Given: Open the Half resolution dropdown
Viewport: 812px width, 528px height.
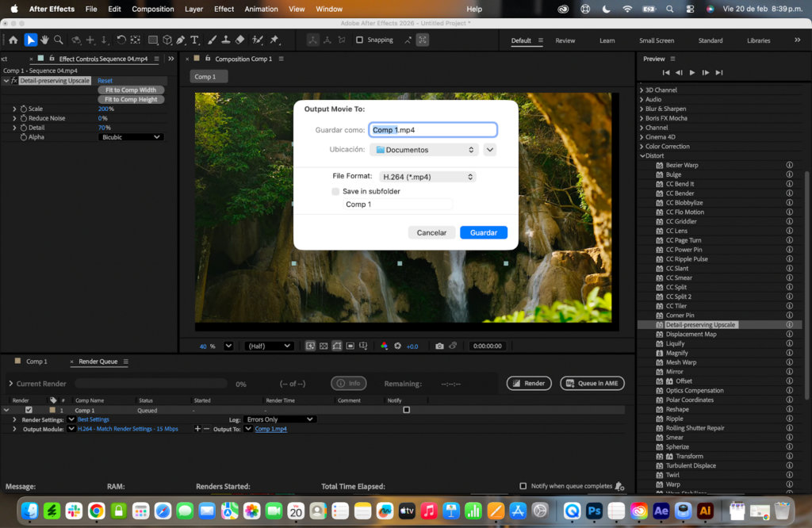Looking at the screenshot, I should click(268, 346).
